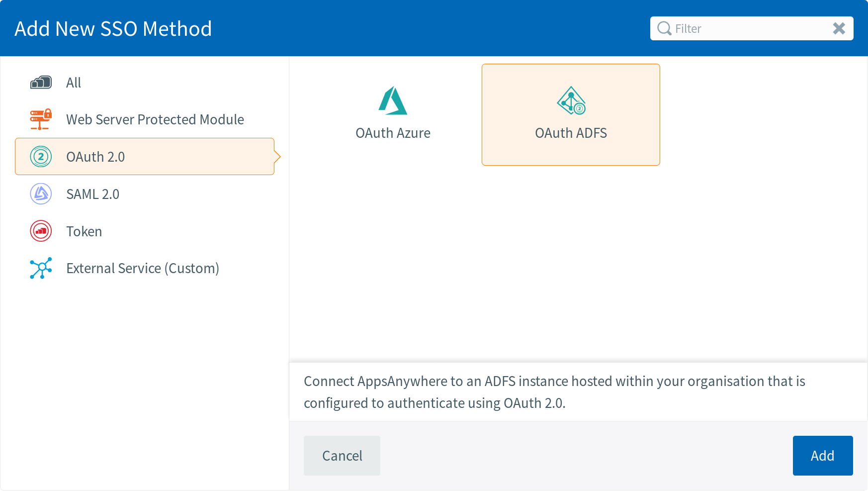Select the OAuth 2.0 category label
Image resolution: width=868 pixels, height=491 pixels.
[x=95, y=157]
